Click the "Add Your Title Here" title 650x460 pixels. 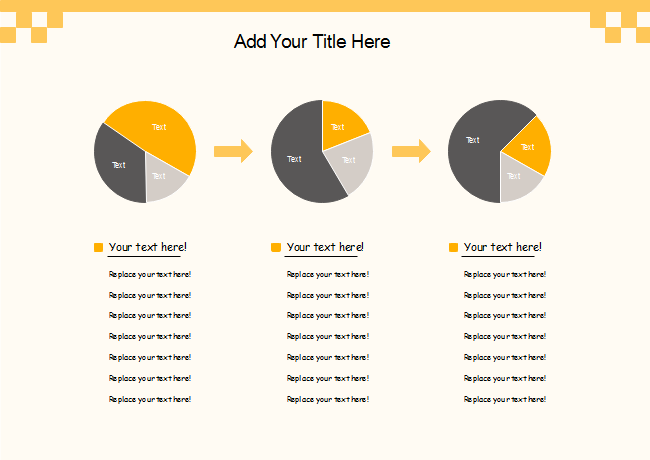(312, 41)
